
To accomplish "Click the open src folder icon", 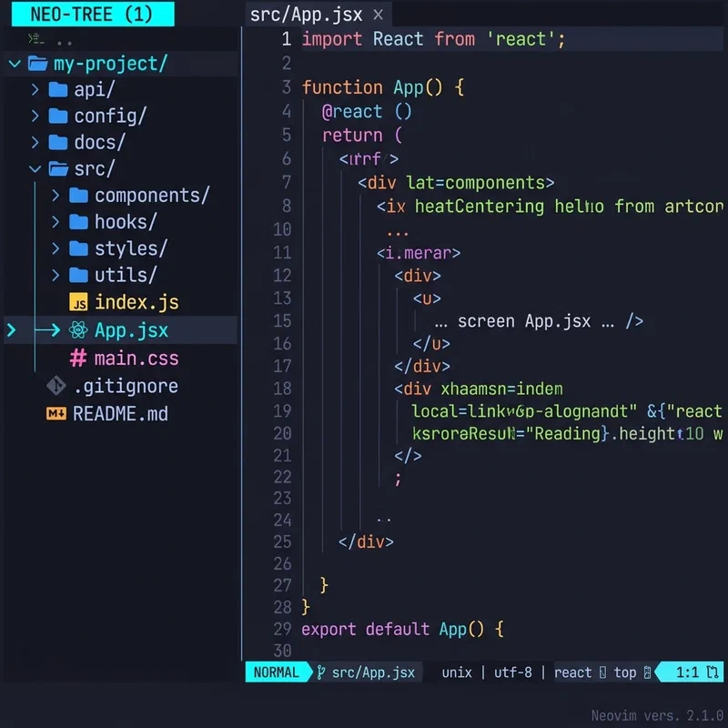I will [x=58, y=169].
